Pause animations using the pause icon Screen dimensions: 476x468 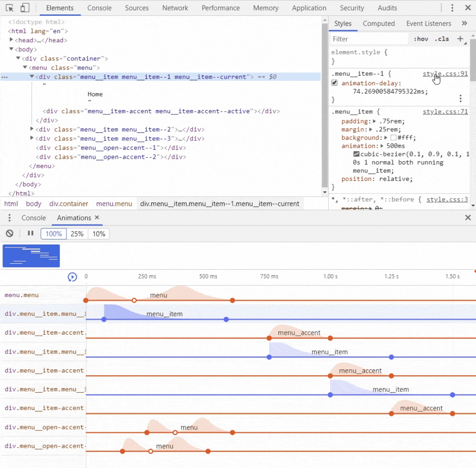[30, 234]
